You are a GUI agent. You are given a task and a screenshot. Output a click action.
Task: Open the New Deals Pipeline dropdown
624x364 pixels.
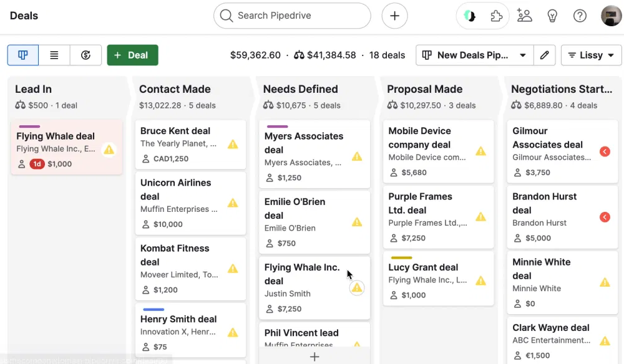click(x=474, y=55)
